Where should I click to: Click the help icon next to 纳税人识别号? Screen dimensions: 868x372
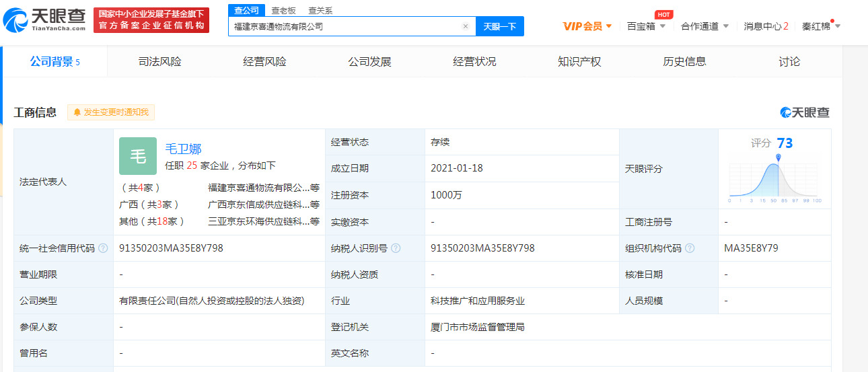[x=396, y=248]
